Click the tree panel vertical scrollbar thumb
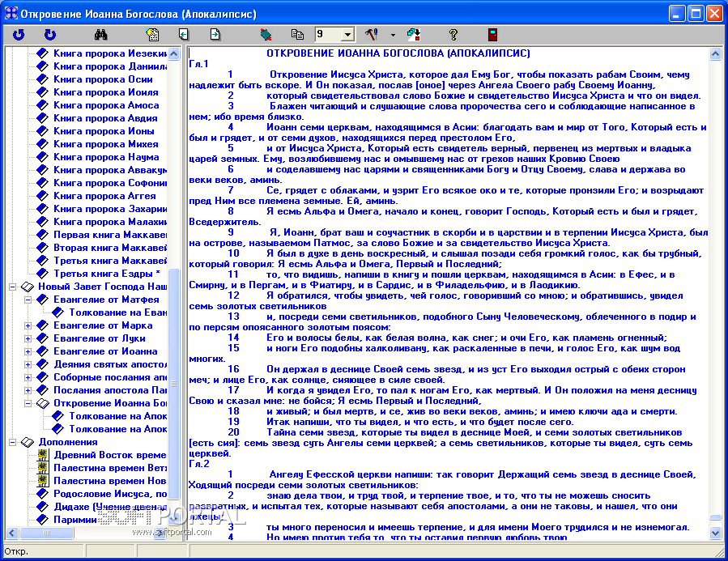Image resolution: width=728 pixels, height=561 pixels. coord(173,385)
